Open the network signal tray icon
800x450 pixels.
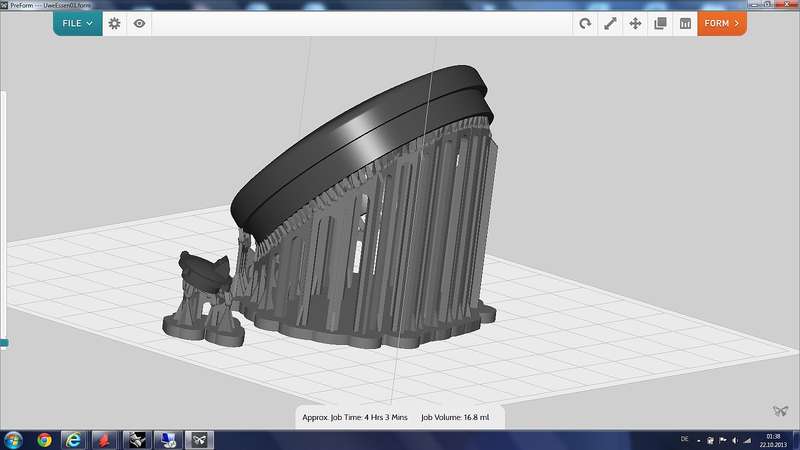(x=747, y=440)
